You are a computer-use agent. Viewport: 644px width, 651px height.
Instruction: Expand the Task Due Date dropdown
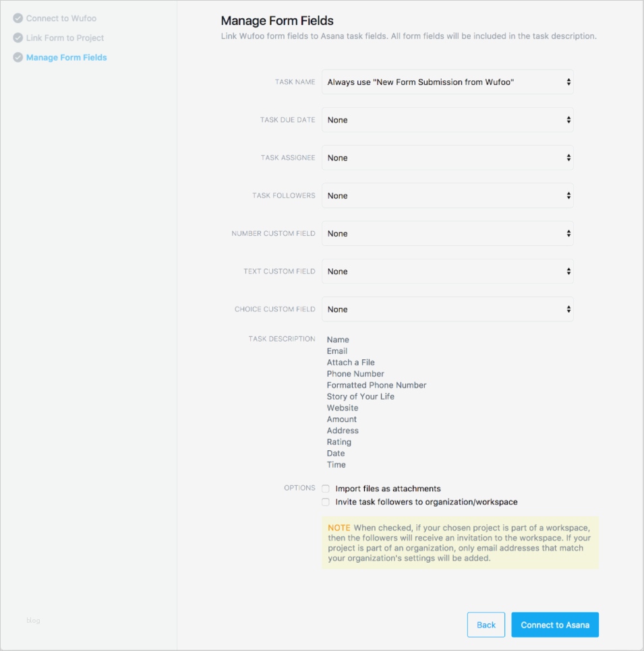click(448, 120)
